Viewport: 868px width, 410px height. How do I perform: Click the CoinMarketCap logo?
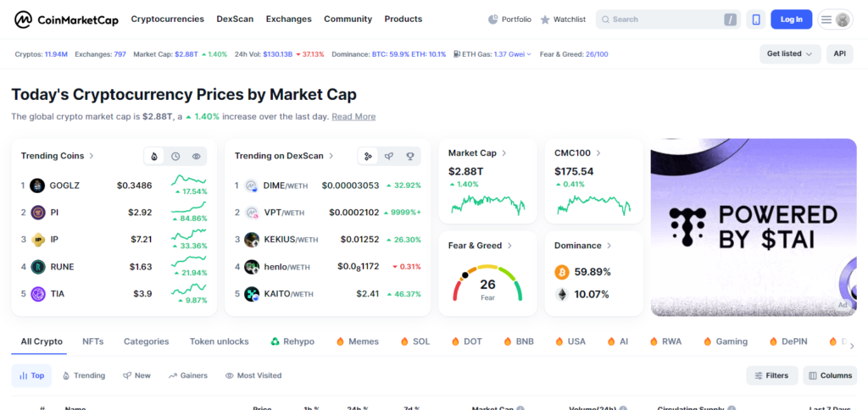point(66,19)
